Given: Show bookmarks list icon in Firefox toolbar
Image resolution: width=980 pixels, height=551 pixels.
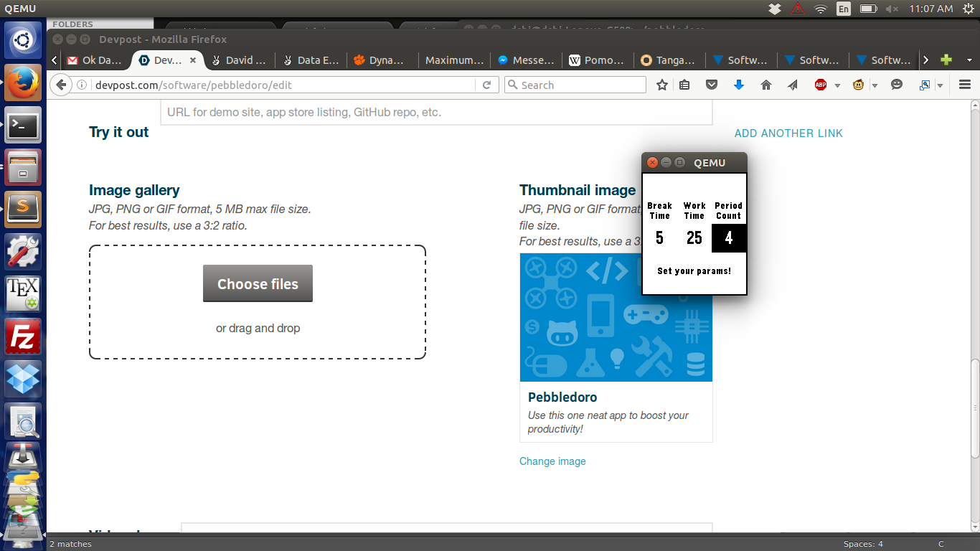Looking at the screenshot, I should pos(684,85).
